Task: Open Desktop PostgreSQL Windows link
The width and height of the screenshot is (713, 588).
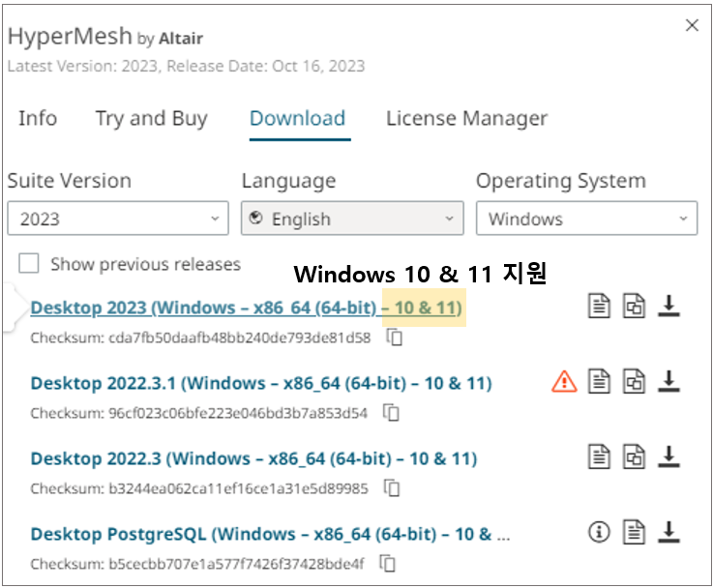Action: click(x=270, y=534)
